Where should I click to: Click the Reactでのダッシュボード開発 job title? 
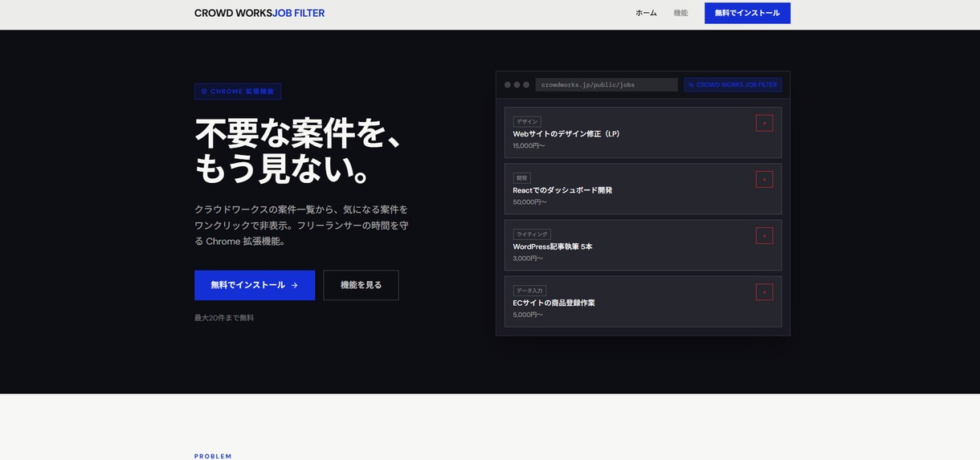click(x=562, y=190)
